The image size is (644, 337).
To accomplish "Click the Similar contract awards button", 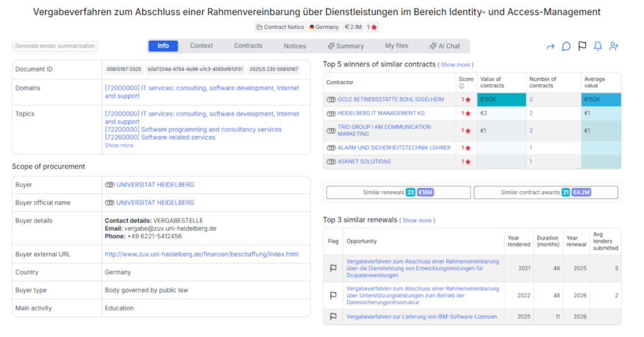I will (546, 192).
